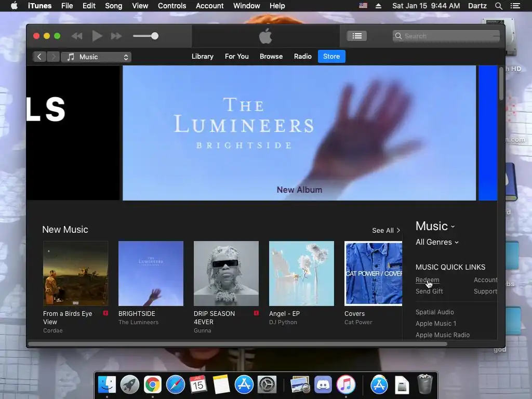Launch Google Chrome from the Dock
Image resolution: width=532 pixels, height=399 pixels.
152,385
